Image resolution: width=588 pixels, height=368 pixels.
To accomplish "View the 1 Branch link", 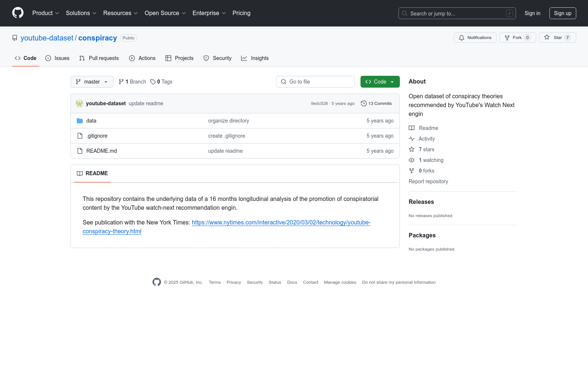I will [x=132, y=82].
